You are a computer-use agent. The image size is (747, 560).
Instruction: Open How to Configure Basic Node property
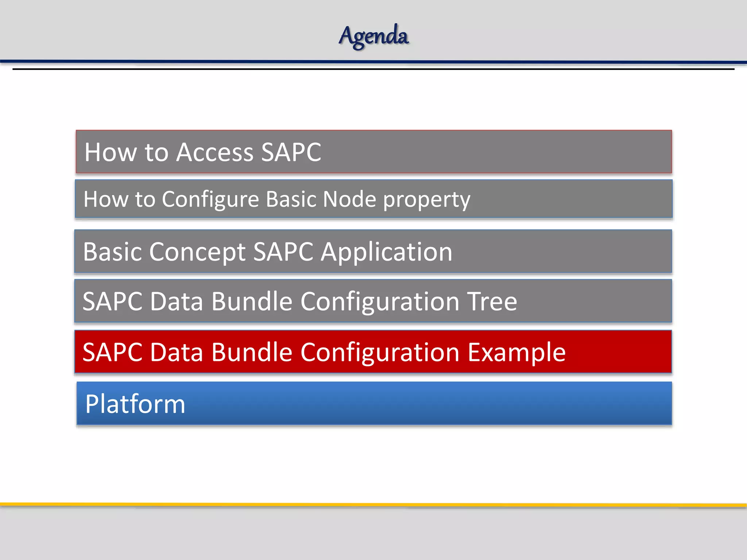click(374, 199)
